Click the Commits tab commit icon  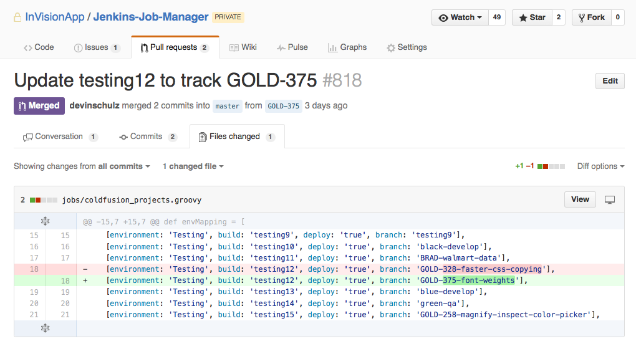pos(123,137)
